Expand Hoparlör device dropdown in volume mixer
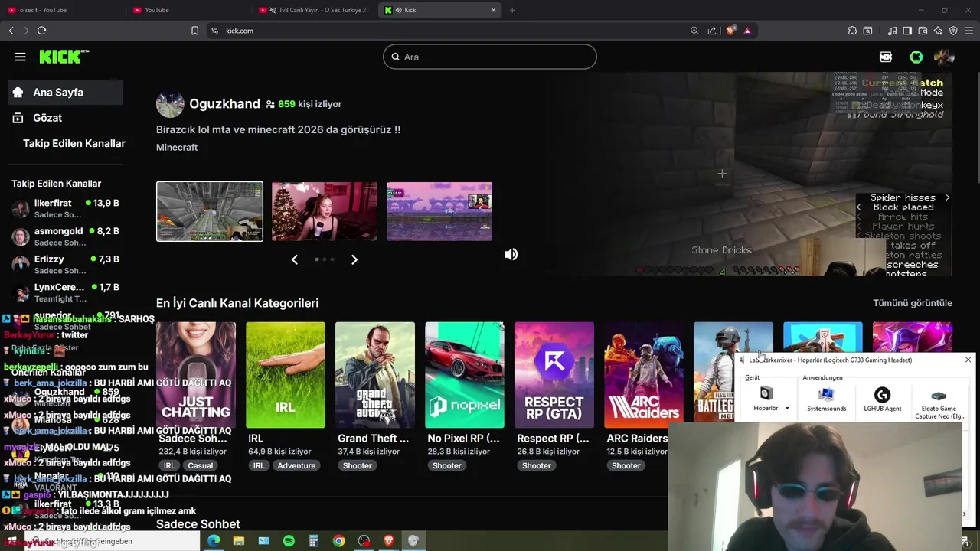This screenshot has width=980, height=551. [x=787, y=408]
